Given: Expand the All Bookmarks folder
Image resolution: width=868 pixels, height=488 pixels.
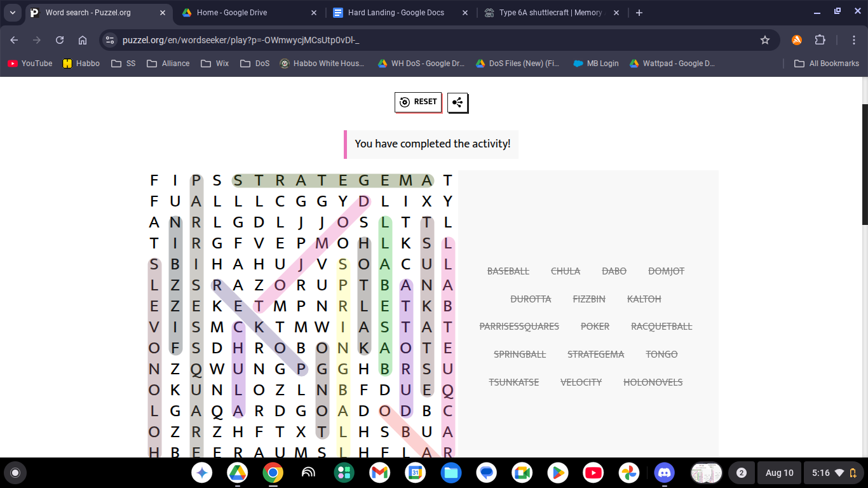Looking at the screenshot, I should tap(827, 64).
